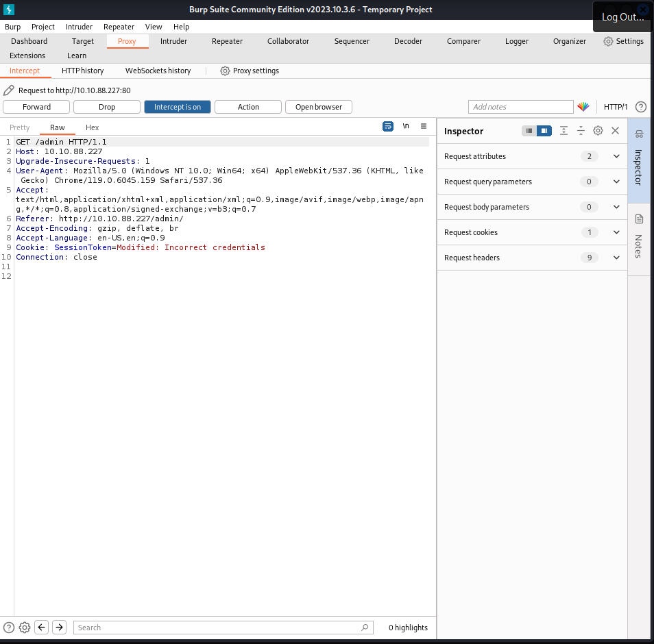Image resolution: width=654 pixels, height=644 pixels.
Task: Open the Help menu
Action: [x=181, y=27]
